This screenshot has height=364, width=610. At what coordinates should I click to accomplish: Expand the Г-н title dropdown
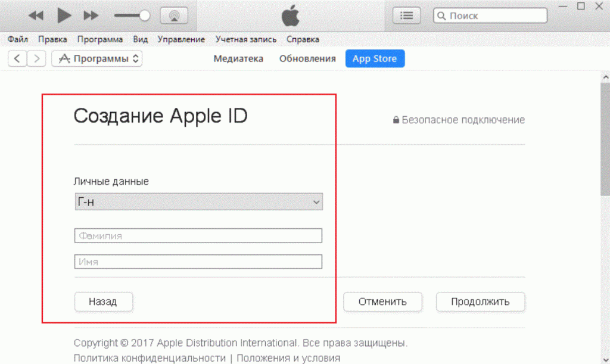pyautogui.click(x=198, y=202)
